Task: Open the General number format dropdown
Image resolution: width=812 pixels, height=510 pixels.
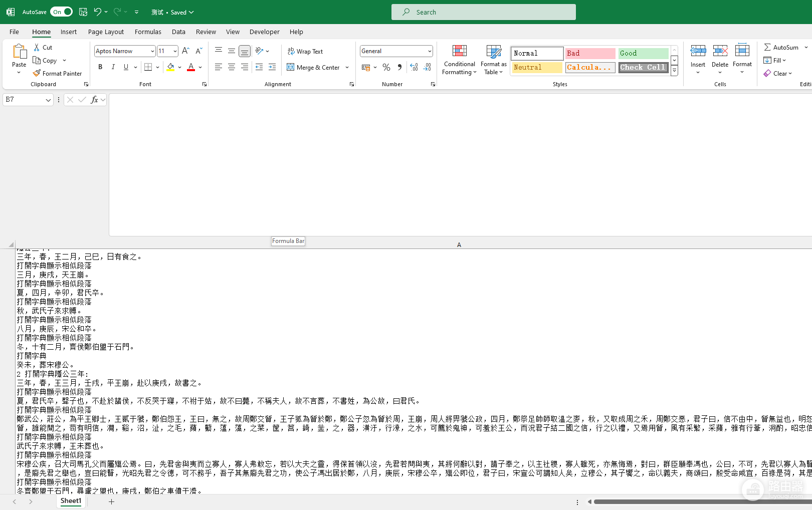Action: (x=430, y=51)
